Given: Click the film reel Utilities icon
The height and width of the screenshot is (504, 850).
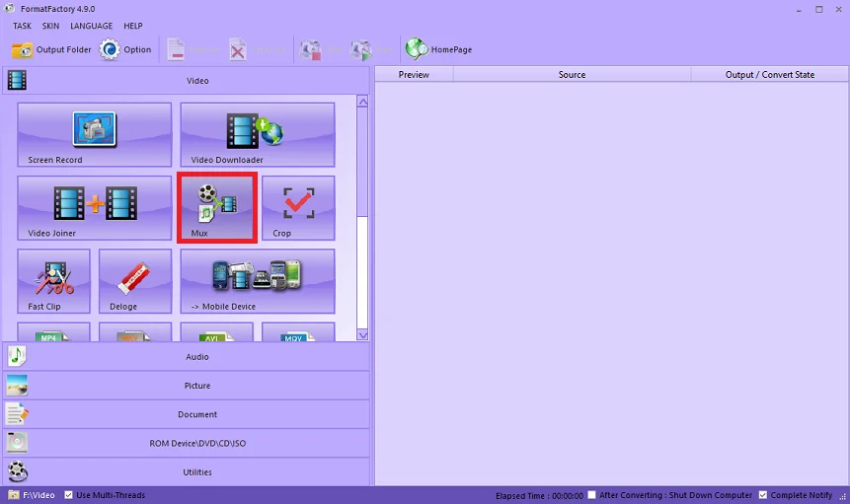Looking at the screenshot, I should tap(17, 471).
